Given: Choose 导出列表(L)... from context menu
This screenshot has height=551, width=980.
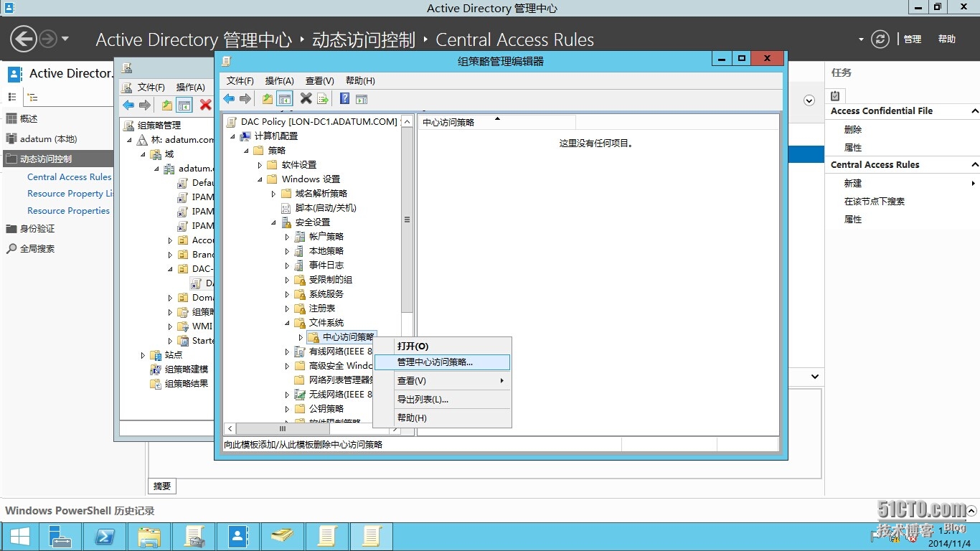Looking at the screenshot, I should click(442, 400).
